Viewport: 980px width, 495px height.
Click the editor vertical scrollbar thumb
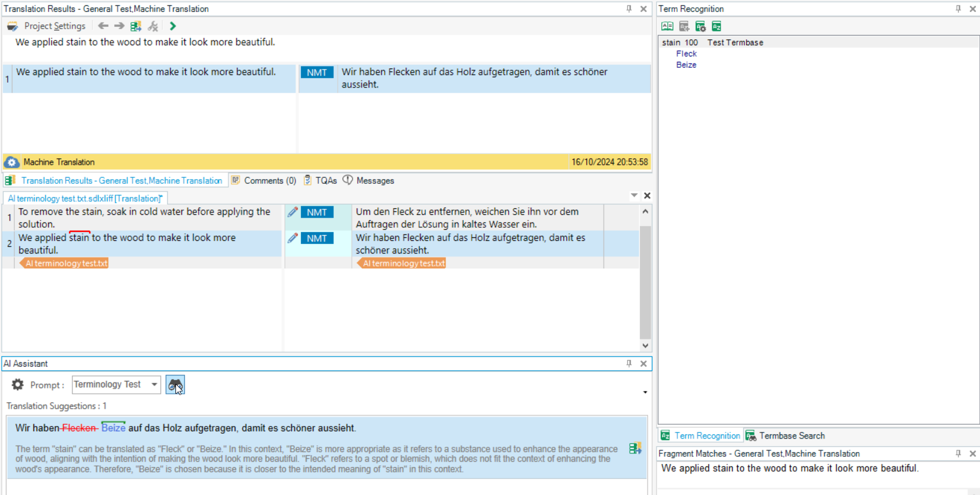[x=645, y=282]
